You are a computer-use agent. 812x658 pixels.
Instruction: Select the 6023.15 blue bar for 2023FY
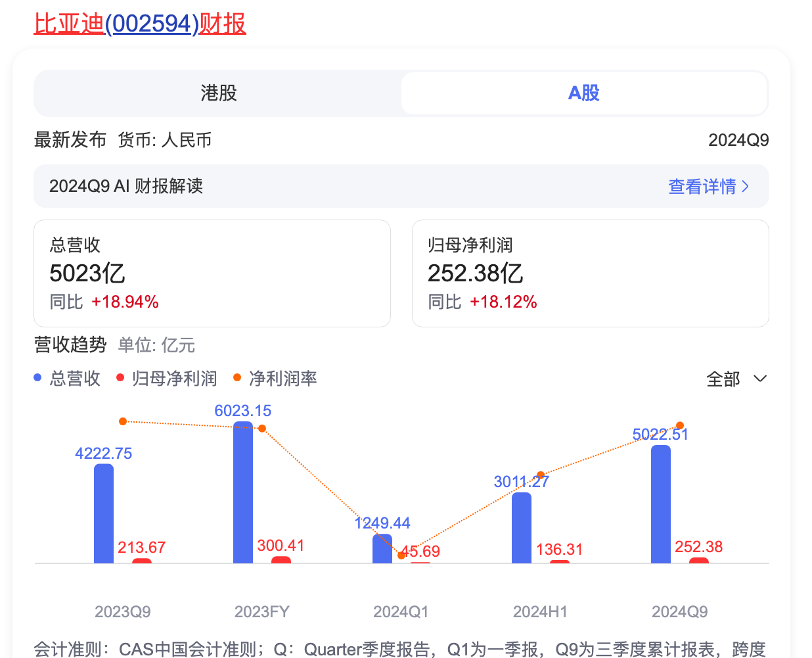click(x=243, y=492)
